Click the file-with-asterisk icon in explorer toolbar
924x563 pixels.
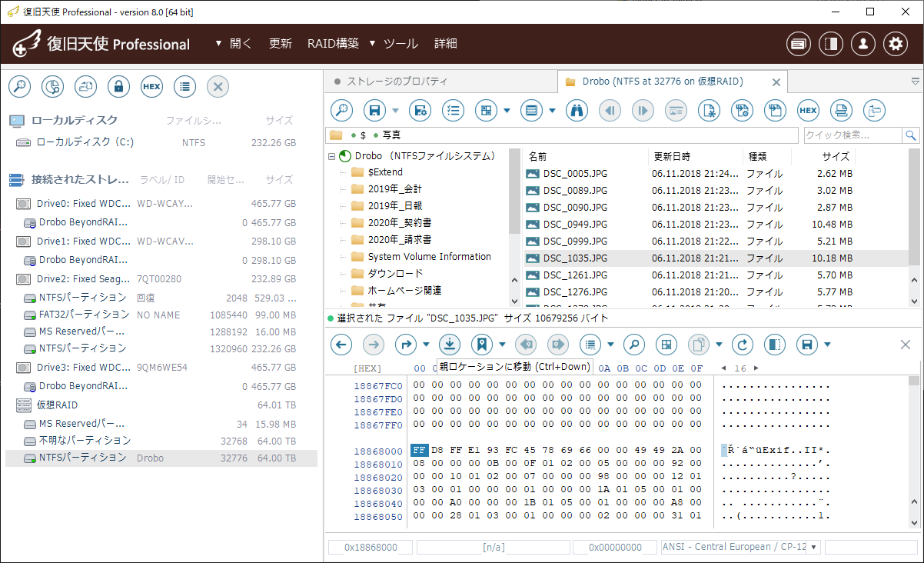[709, 111]
